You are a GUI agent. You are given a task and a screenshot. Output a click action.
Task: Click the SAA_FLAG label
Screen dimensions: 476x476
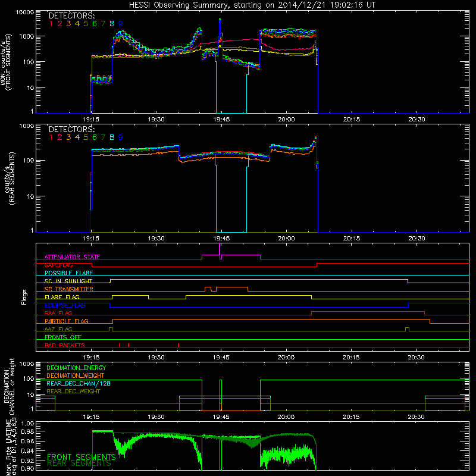58,313
